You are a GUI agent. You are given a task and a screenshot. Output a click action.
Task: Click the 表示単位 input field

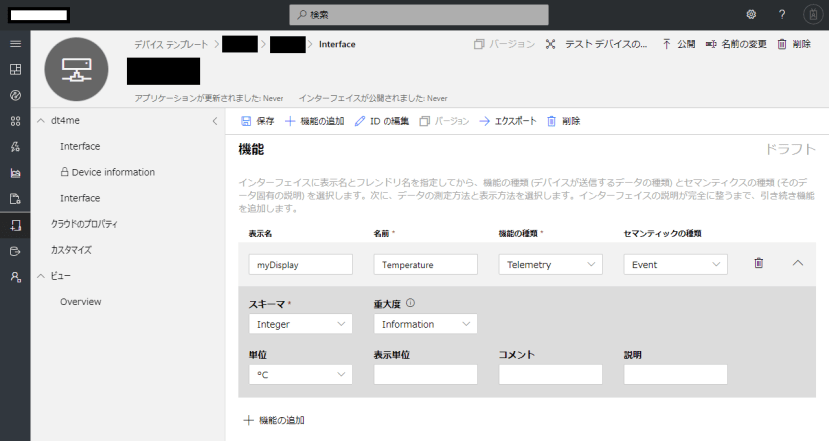[425, 374]
